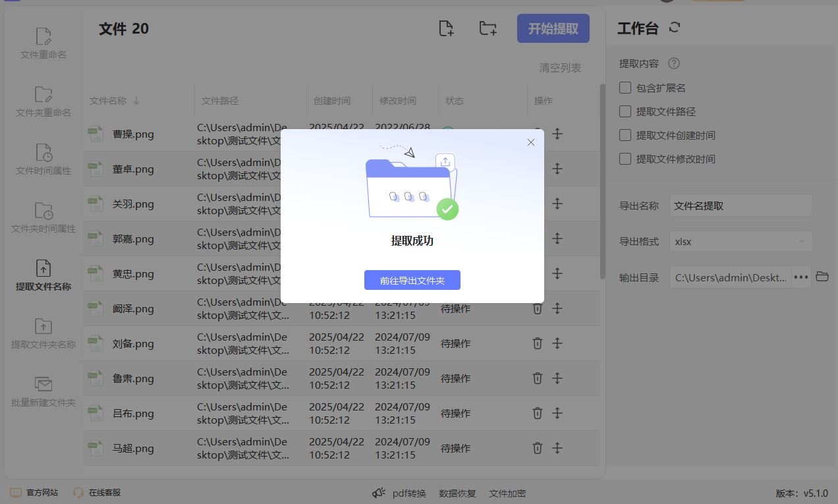The width and height of the screenshot is (838, 504).
Task: Open the pdf转换 link
Action: pos(409,493)
